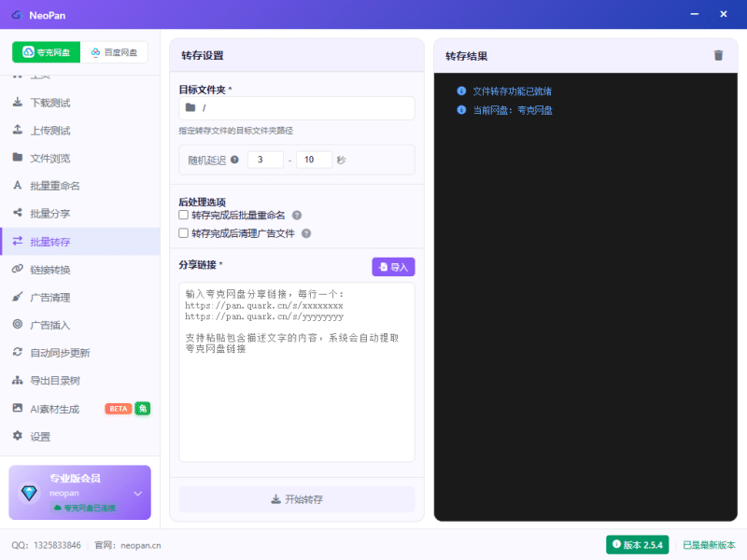Open the 导出目录树 page
The image size is (747, 560).
(55, 381)
